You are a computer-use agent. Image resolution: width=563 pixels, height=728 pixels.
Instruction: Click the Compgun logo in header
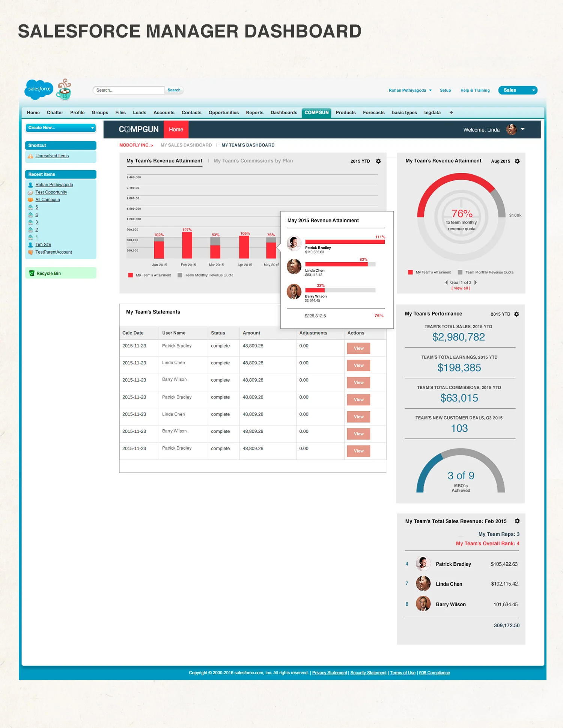[x=139, y=129]
